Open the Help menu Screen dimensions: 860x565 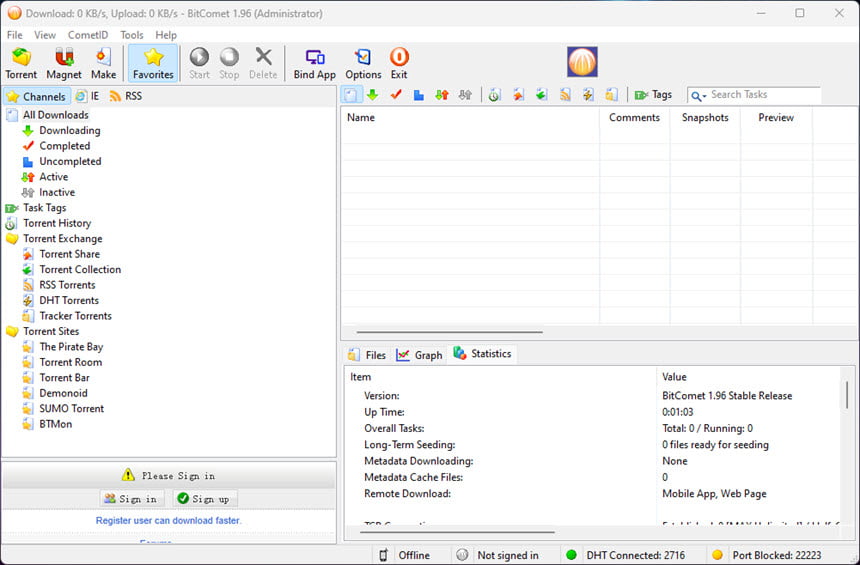[166, 35]
